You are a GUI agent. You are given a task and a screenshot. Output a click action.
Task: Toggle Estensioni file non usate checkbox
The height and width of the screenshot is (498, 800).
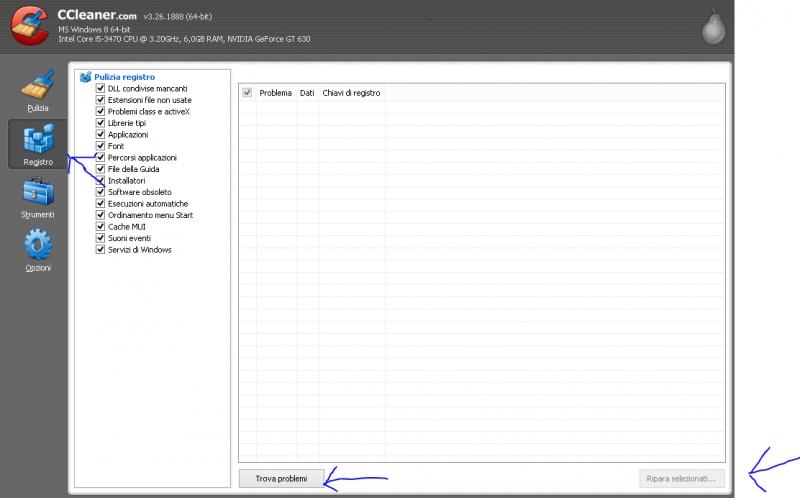pyautogui.click(x=100, y=100)
